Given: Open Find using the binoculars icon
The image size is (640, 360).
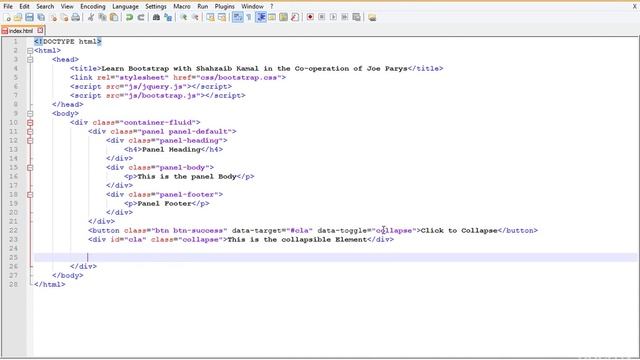Looking at the screenshot, I should pyautogui.click(x=156, y=17).
